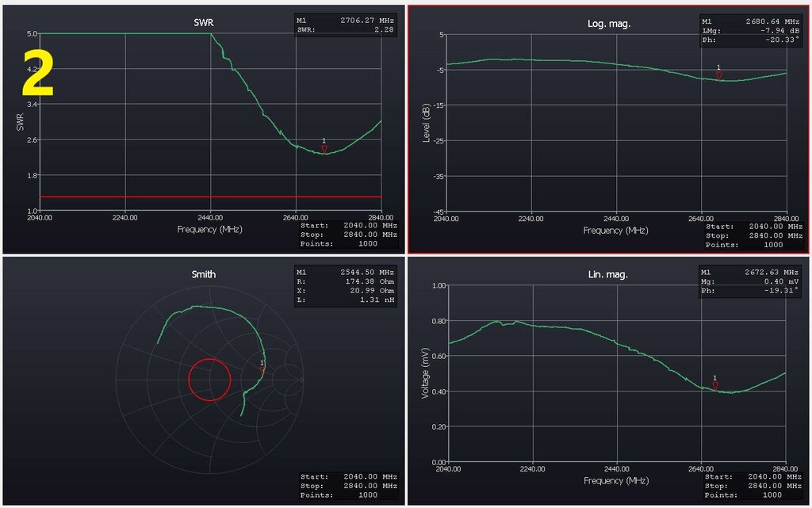Click the Smith chart title
The height and width of the screenshot is (508, 812).
pos(204,275)
